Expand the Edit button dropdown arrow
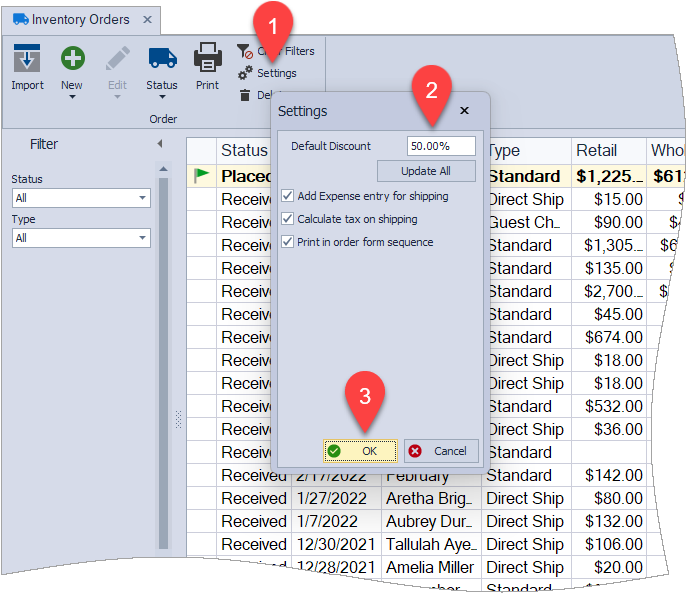The width and height of the screenshot is (687, 593). tap(117, 97)
